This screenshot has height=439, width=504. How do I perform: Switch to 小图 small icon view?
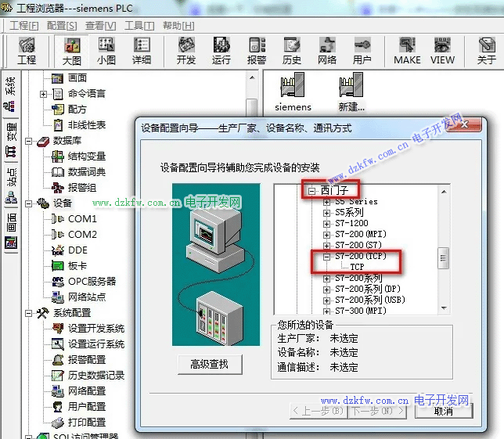click(x=106, y=51)
